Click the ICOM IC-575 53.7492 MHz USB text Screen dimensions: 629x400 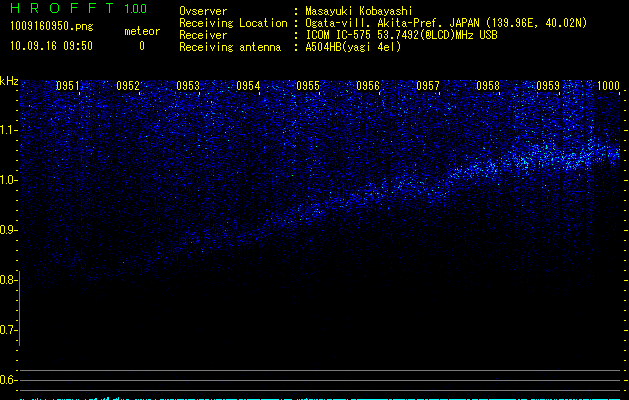401,35
